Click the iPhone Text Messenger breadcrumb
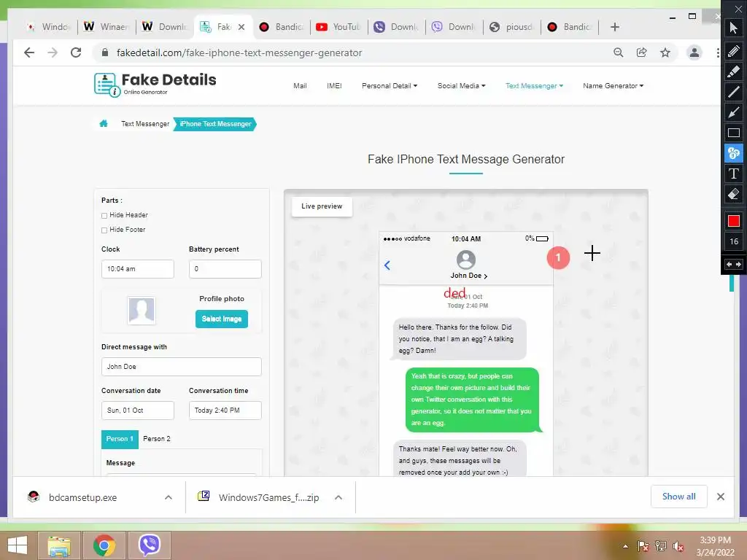 click(x=215, y=124)
